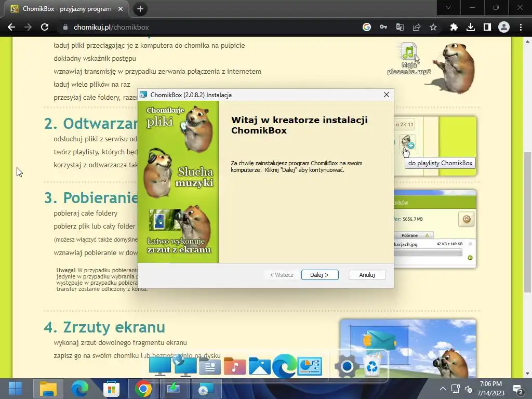Open the notifications icon with badge 2
This screenshot has height=399, width=532.
518,389
